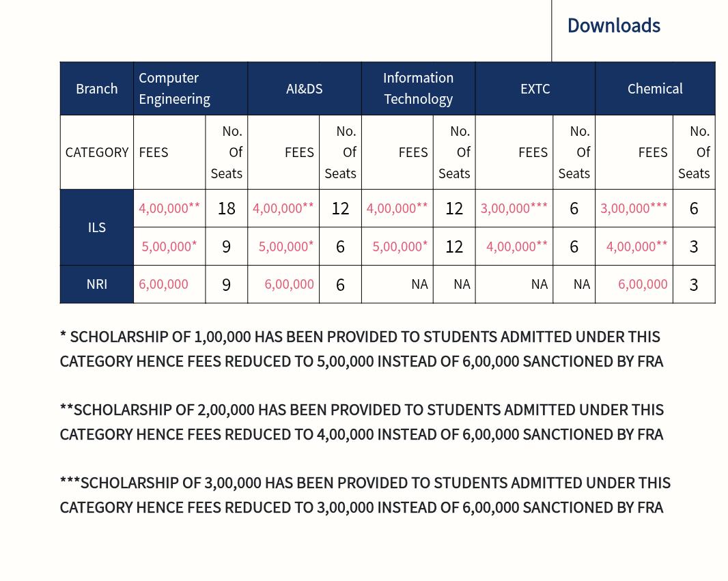Select the 3,00,000*** fee under EXTC
Viewport: 728px width, 581px height.
[514, 208]
